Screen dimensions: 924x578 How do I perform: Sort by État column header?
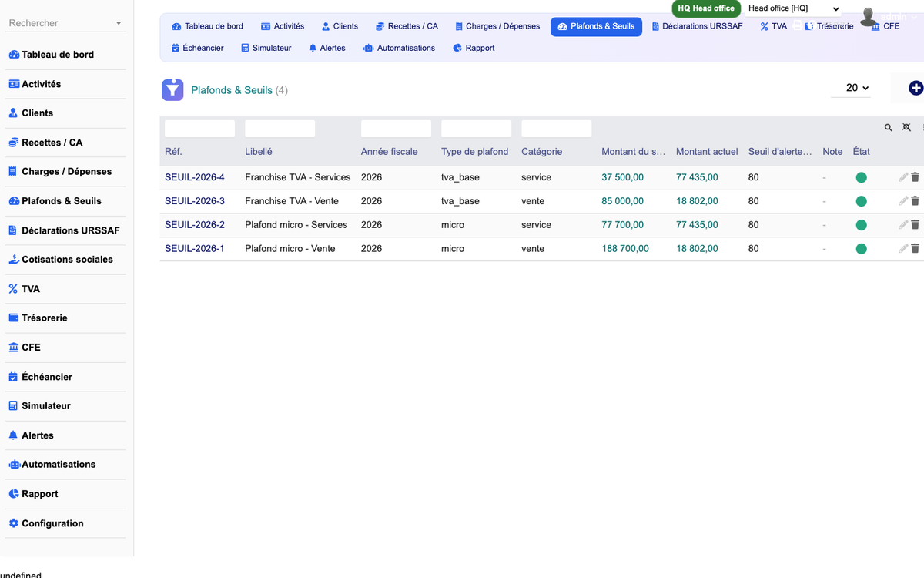(x=862, y=152)
